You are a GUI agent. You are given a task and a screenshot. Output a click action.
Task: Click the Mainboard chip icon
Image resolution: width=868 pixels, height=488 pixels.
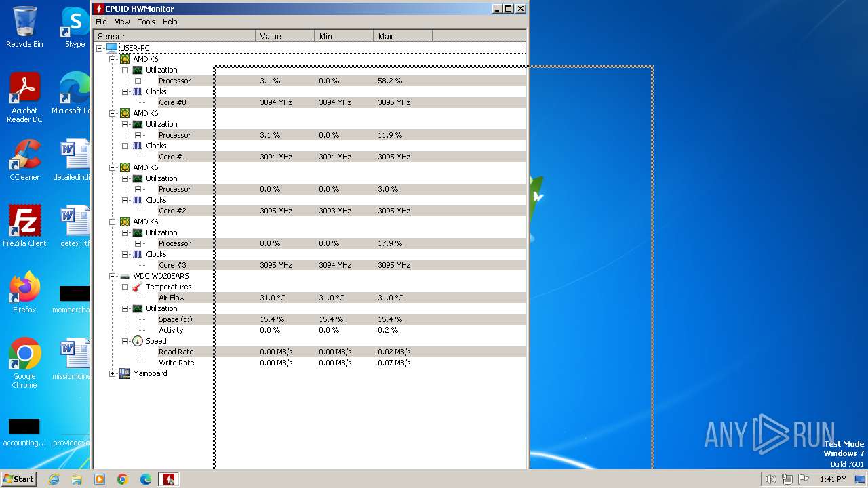click(125, 373)
